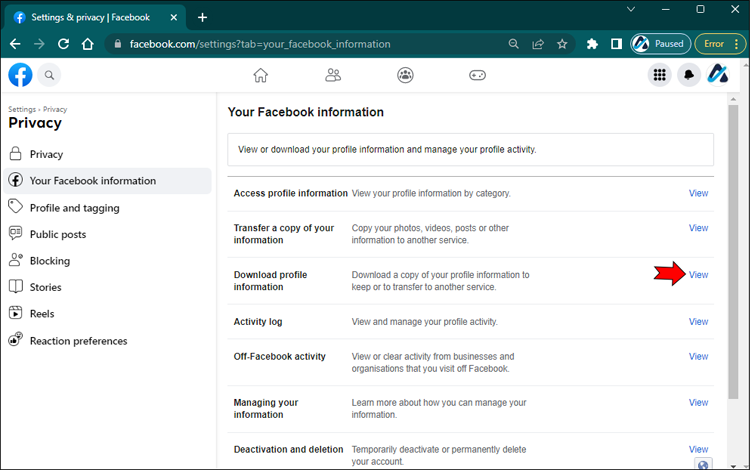Click View for Access profile information

[x=698, y=193]
